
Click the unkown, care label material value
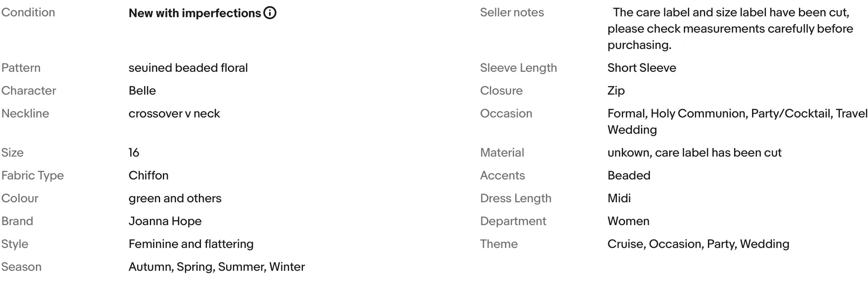click(x=694, y=152)
